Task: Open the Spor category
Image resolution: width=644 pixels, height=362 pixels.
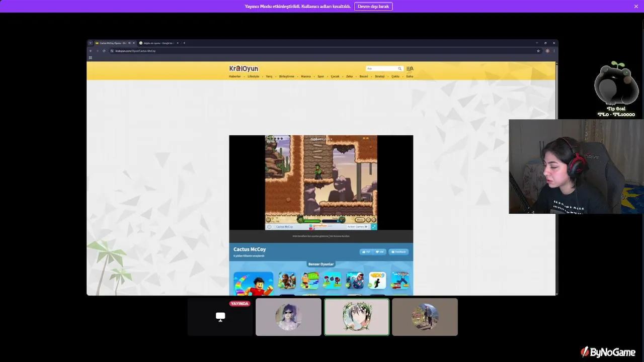Action: click(x=320, y=76)
